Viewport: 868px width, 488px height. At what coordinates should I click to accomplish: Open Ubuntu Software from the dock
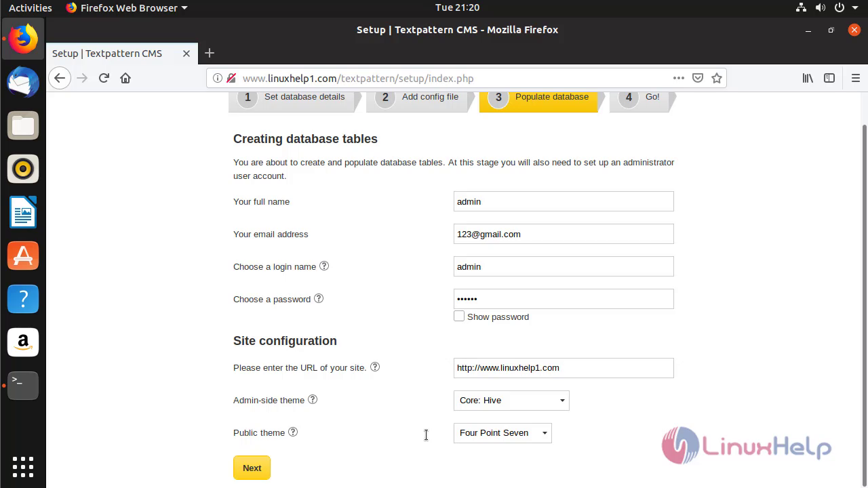[23, 256]
